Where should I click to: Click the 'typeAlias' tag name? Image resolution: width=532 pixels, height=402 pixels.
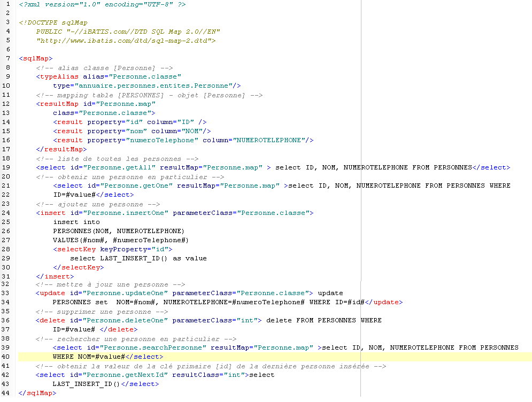pyautogui.click(x=59, y=76)
